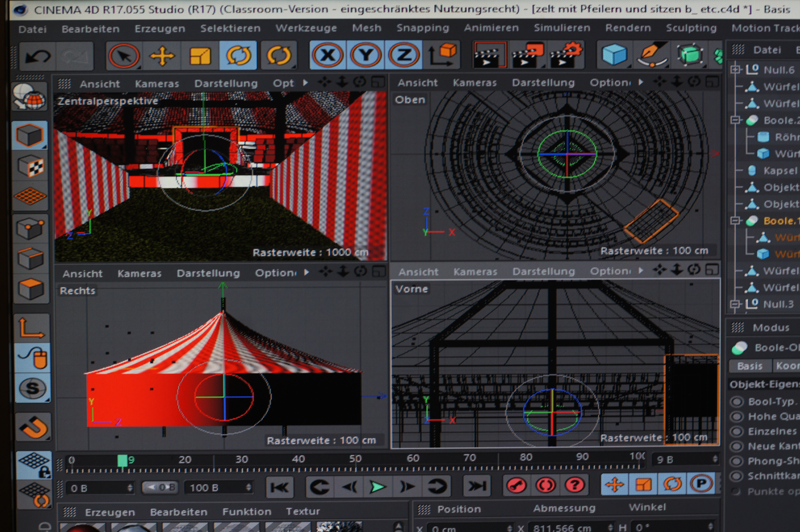Expand the Null.3 object hierarchy
The width and height of the screenshot is (800, 532).
click(735, 304)
